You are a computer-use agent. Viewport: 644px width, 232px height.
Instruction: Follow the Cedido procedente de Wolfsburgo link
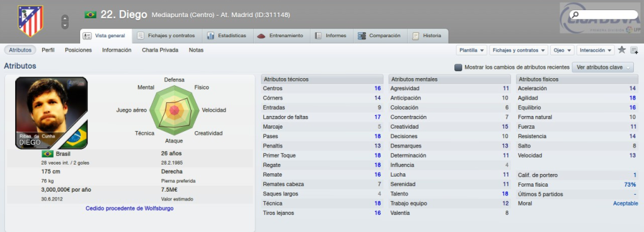coord(129,208)
